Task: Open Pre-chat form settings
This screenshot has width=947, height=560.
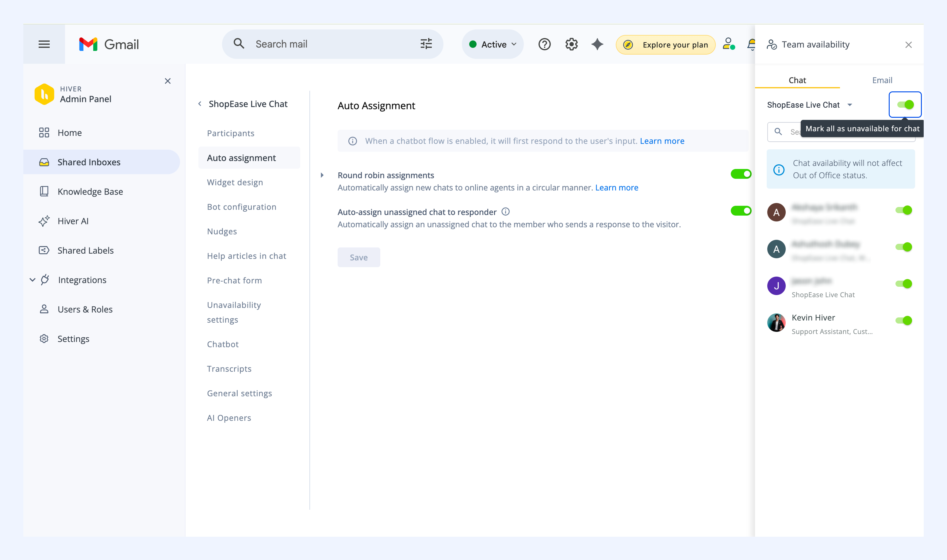Action: 234,280
